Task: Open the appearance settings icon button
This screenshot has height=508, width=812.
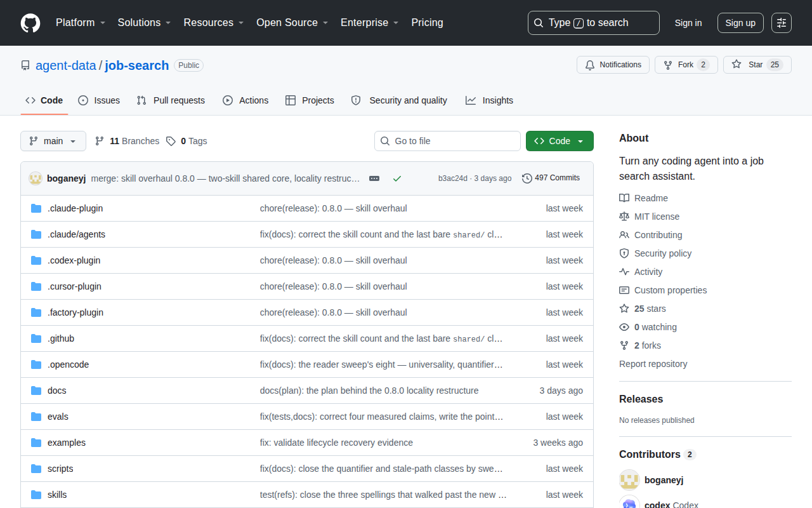Action: tap(782, 23)
